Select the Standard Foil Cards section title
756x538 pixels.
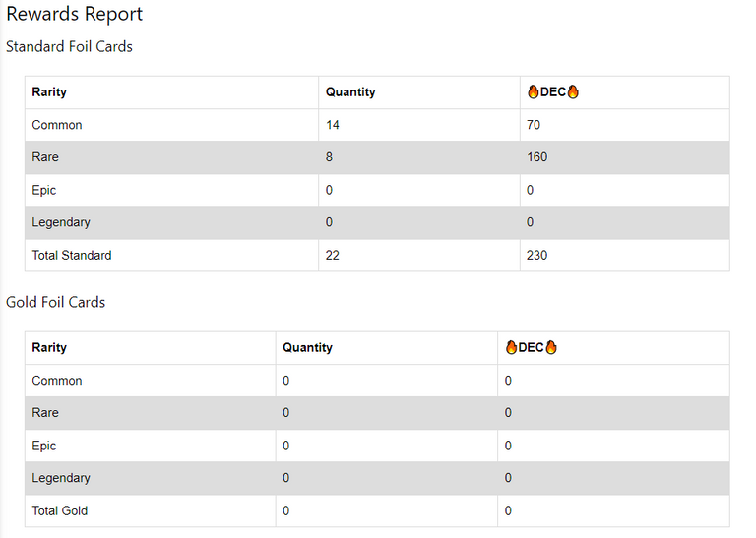[x=69, y=46]
